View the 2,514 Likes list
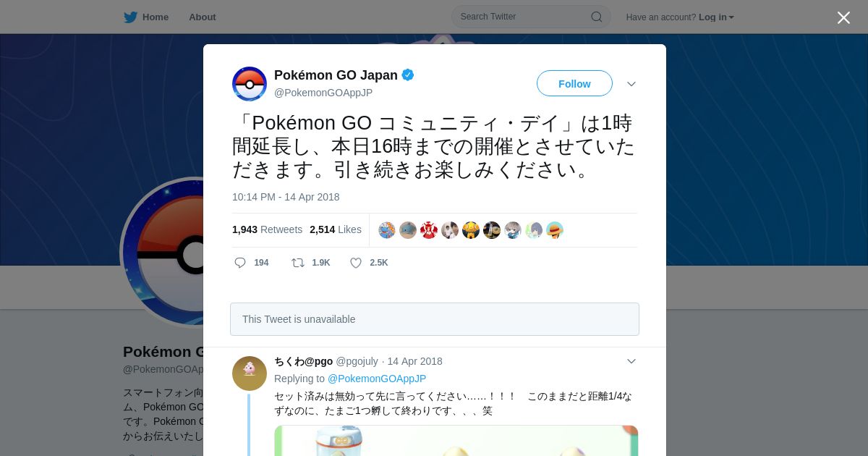The image size is (868, 456). [x=336, y=229]
